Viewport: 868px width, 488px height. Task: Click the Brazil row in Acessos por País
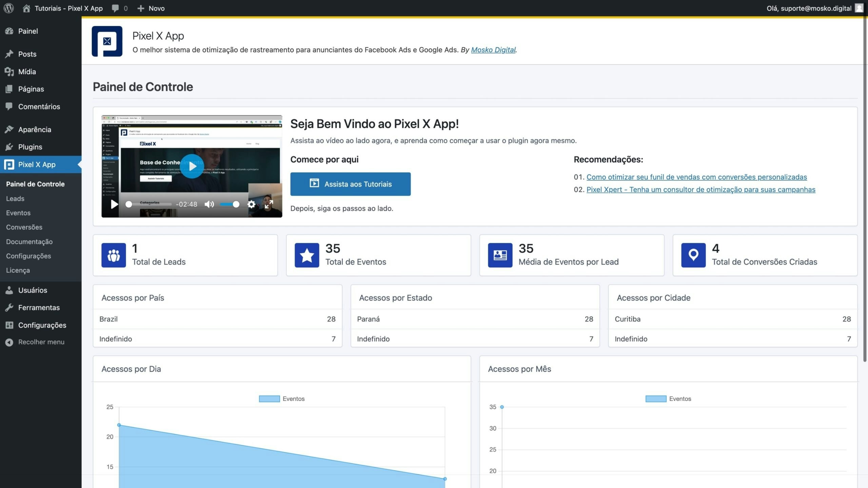point(217,319)
